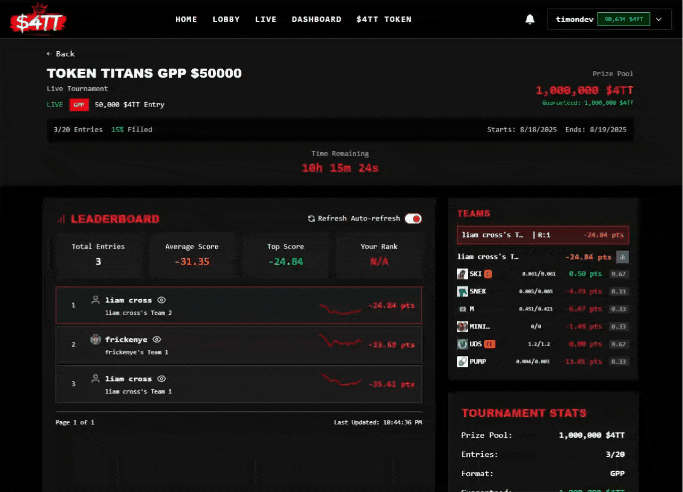Click the Refresh icon in leaderboard
This screenshot has height=492, width=683.
pos(311,219)
